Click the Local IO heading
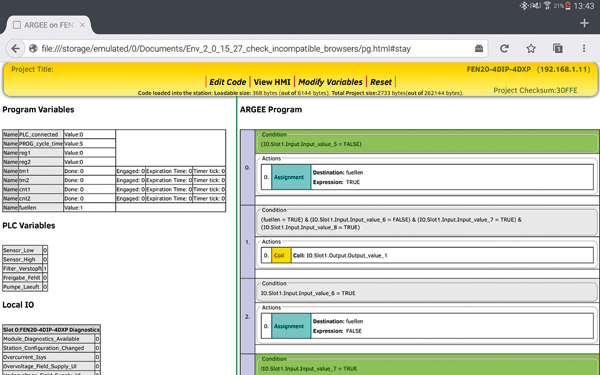 pyautogui.click(x=18, y=305)
